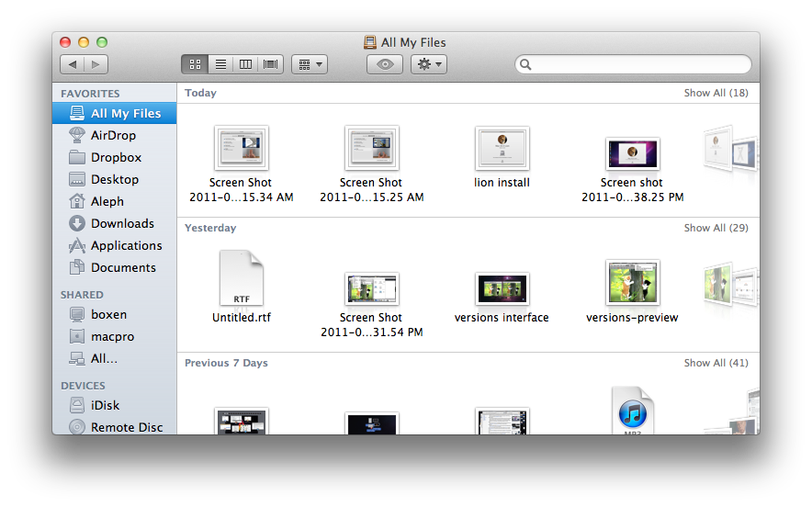Image resolution: width=812 pixels, height=507 pixels.
Task: Click the green zoom window button
Action: tap(102, 42)
